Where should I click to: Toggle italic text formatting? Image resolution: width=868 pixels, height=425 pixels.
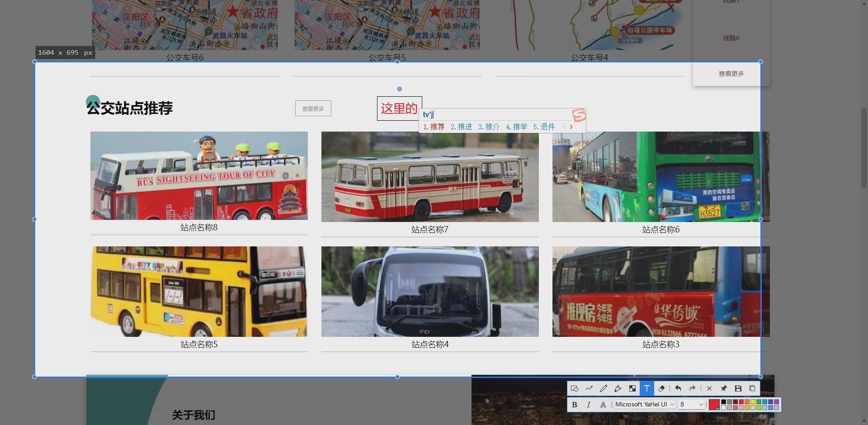[x=589, y=405]
